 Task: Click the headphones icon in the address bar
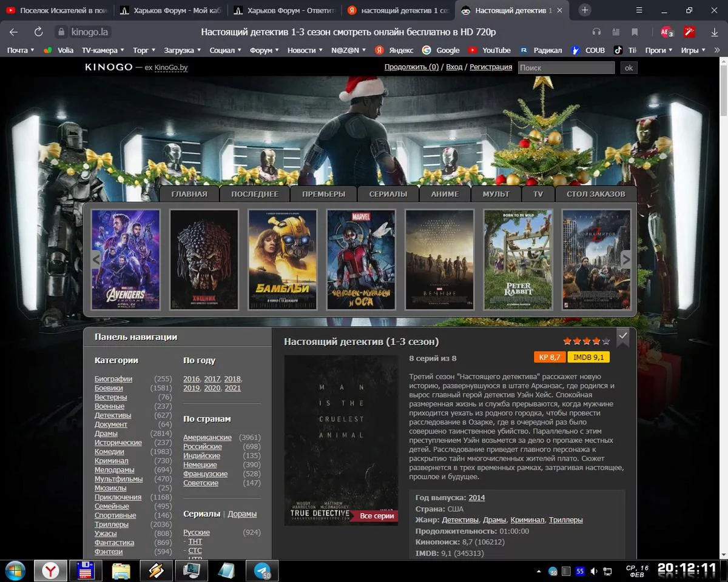596,32
